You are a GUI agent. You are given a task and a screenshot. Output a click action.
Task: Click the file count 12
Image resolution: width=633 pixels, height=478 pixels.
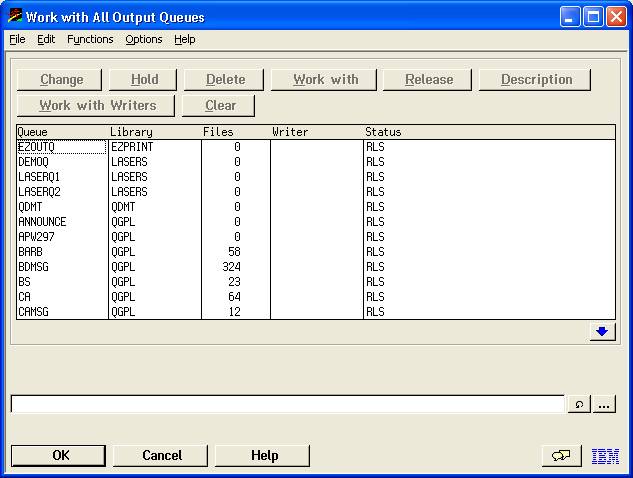(x=234, y=311)
